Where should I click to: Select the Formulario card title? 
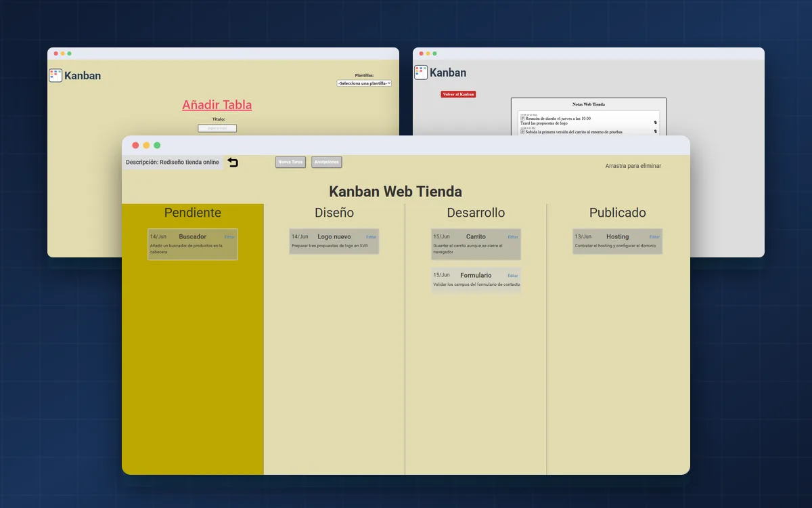click(x=476, y=276)
